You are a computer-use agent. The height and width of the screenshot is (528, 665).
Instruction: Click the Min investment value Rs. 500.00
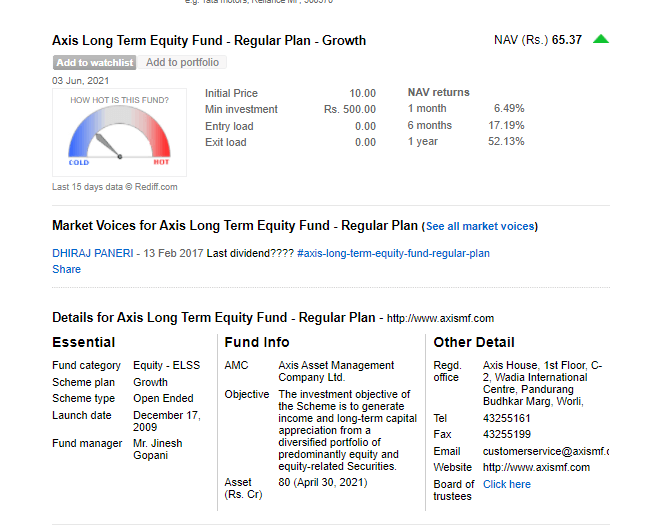pyautogui.click(x=350, y=109)
